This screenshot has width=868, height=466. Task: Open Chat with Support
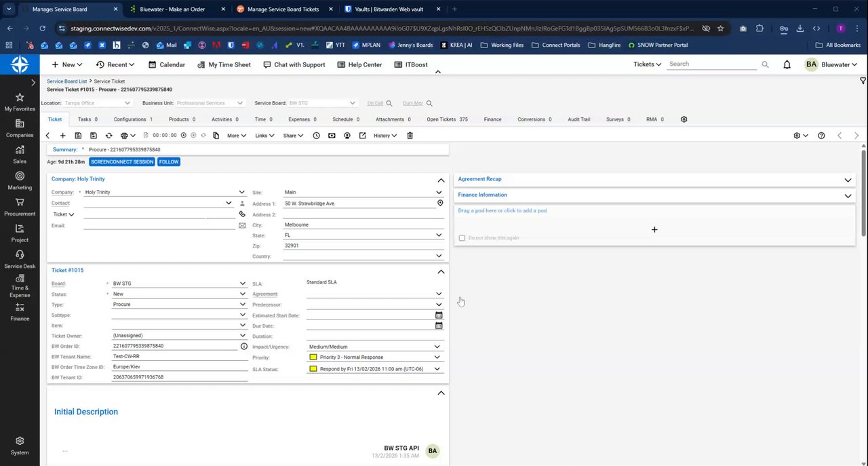(293, 64)
